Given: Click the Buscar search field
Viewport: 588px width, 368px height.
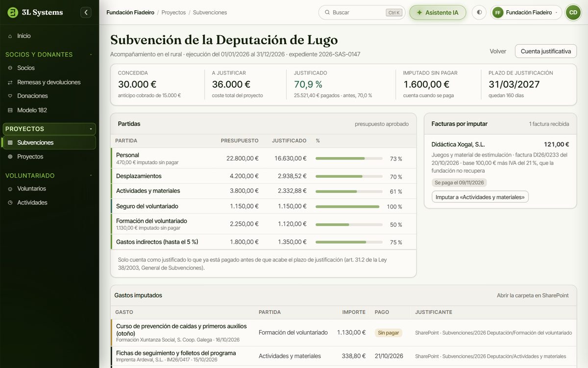Looking at the screenshot, I should (362, 13).
